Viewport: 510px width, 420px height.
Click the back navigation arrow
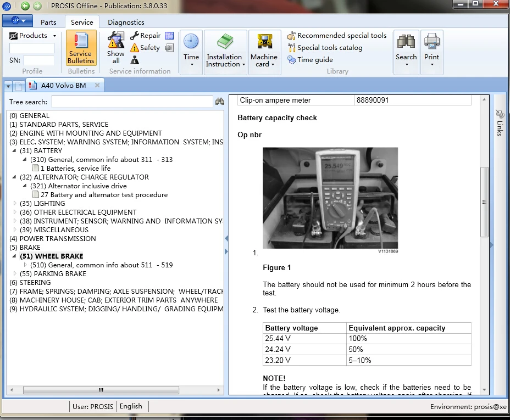coord(25,6)
